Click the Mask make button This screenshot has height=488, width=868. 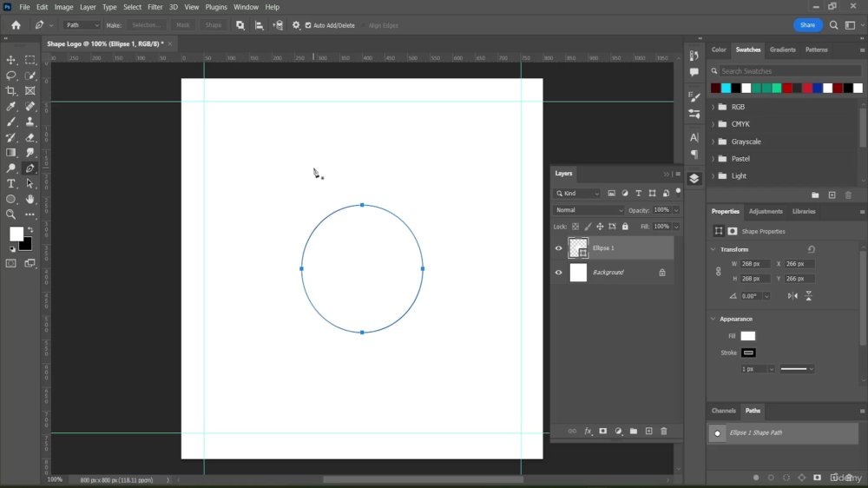tap(182, 25)
